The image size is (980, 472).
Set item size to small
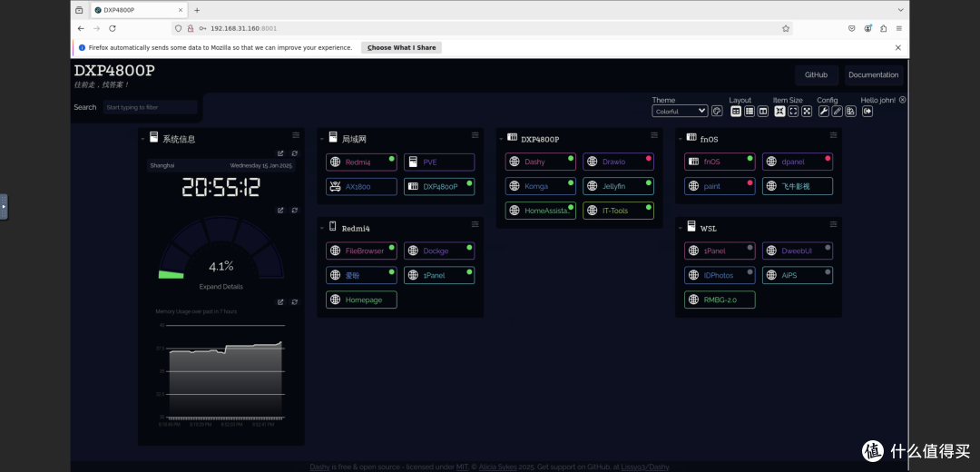click(779, 112)
